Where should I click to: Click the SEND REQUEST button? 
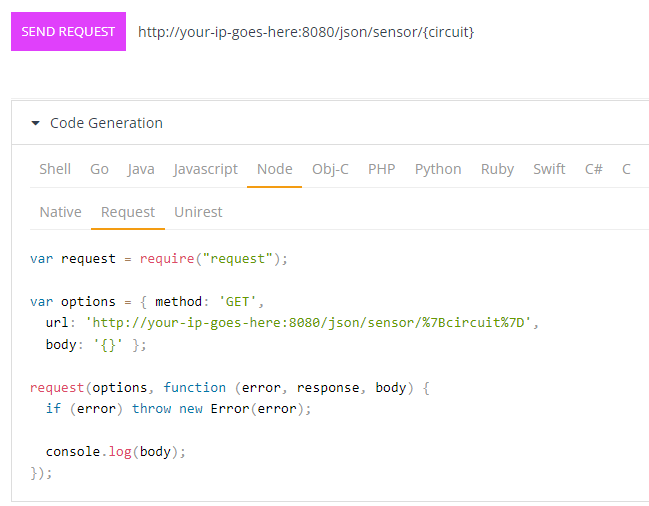pos(68,31)
